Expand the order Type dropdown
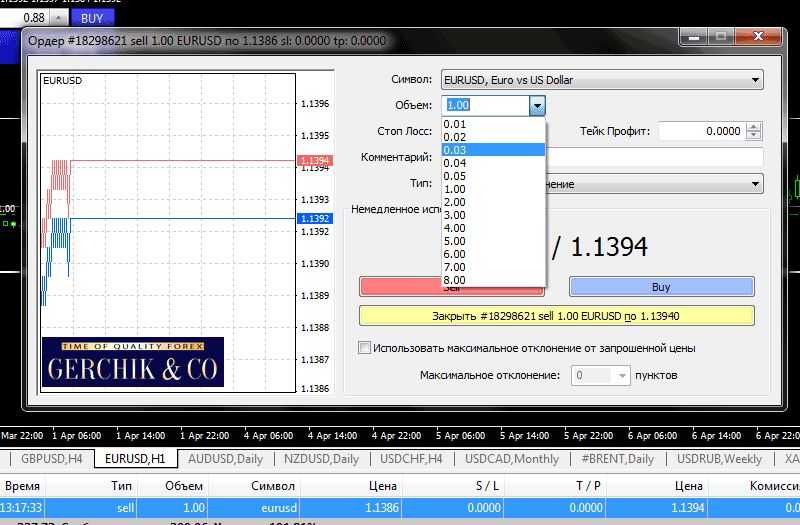800x525 pixels. tap(755, 184)
